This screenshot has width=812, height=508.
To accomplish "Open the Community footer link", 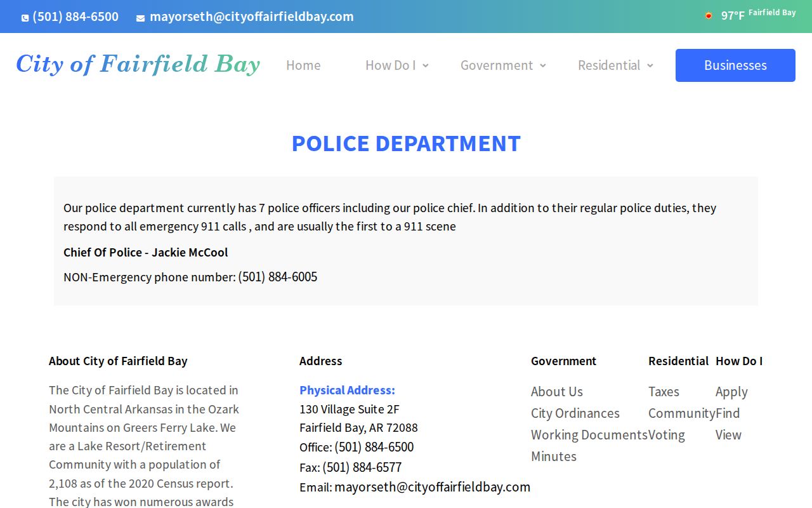I will pyautogui.click(x=682, y=413).
